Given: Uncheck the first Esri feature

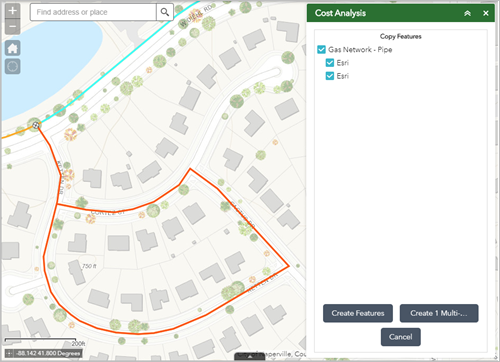Looking at the screenshot, I should 330,63.
